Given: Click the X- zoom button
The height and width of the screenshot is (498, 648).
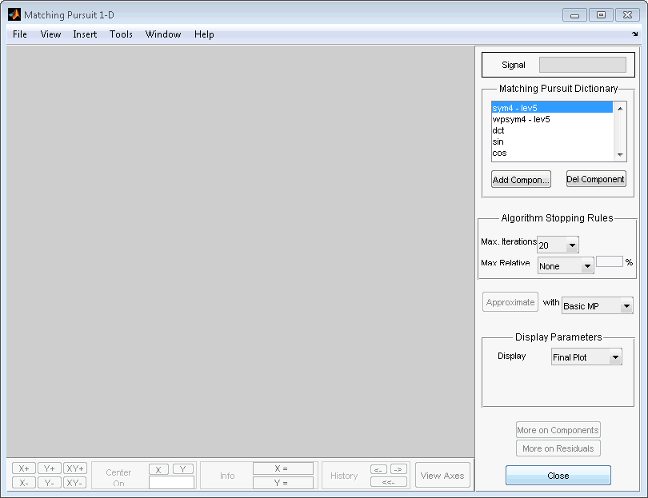Looking at the screenshot, I should coord(24,482).
